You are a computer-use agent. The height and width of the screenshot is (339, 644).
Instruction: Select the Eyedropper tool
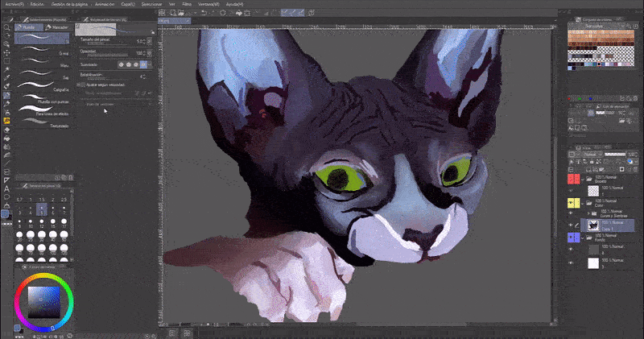tap(6, 77)
